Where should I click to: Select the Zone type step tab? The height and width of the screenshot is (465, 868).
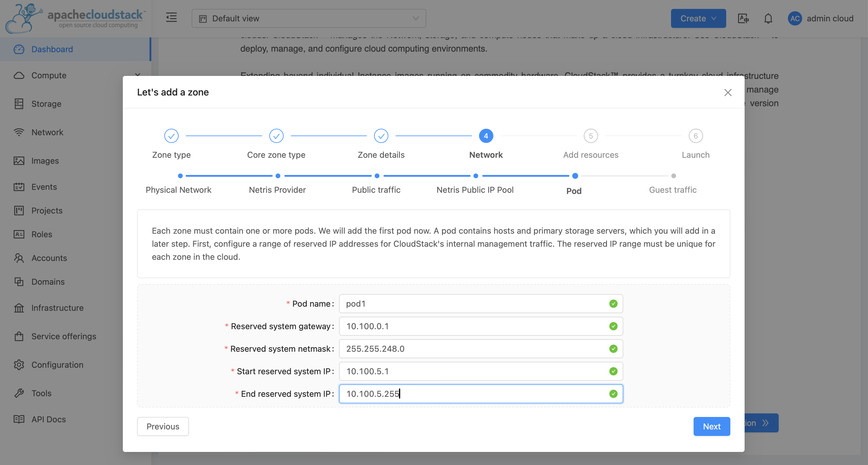point(171,136)
